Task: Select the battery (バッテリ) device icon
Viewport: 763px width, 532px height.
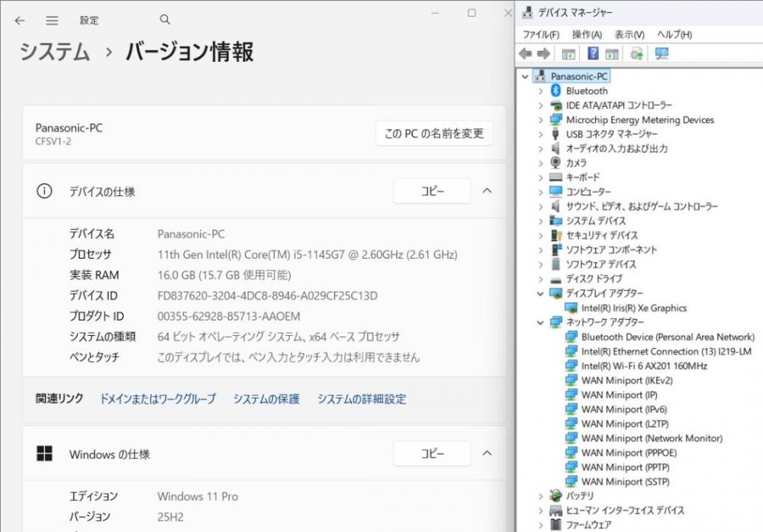Action: click(x=555, y=495)
